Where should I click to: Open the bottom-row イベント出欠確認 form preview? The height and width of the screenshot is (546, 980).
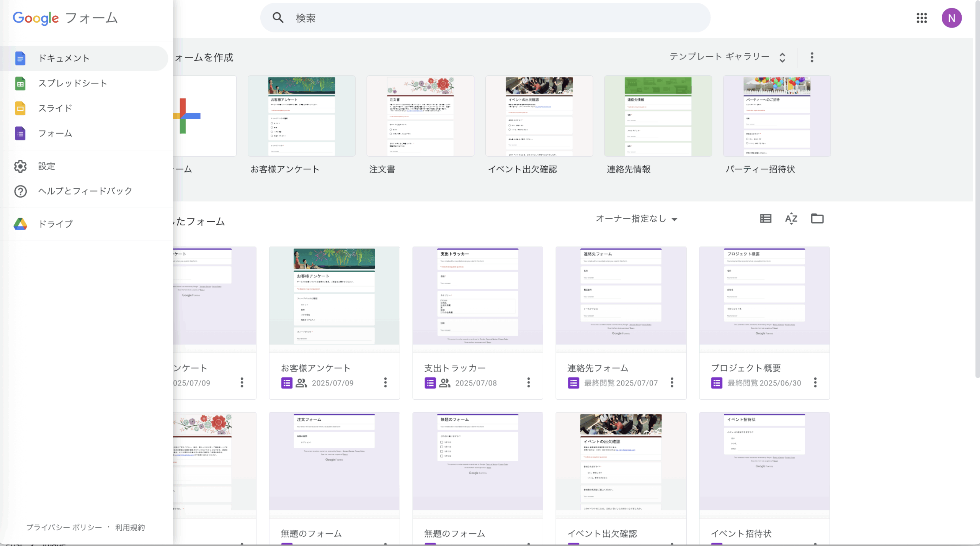(x=621, y=465)
